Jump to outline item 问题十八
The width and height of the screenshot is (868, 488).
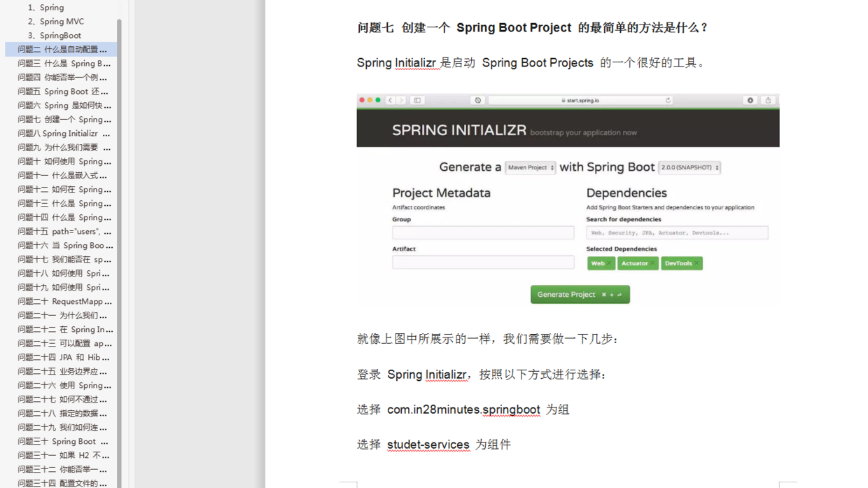[63, 273]
